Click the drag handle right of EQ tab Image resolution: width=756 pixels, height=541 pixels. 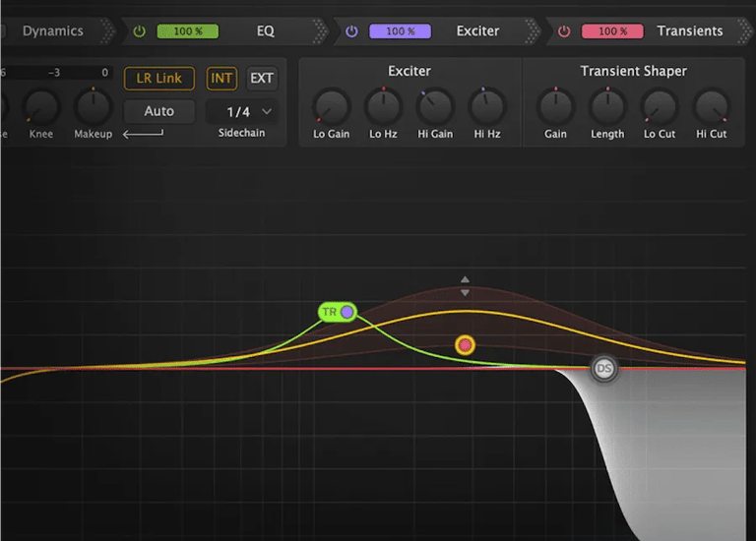point(320,31)
